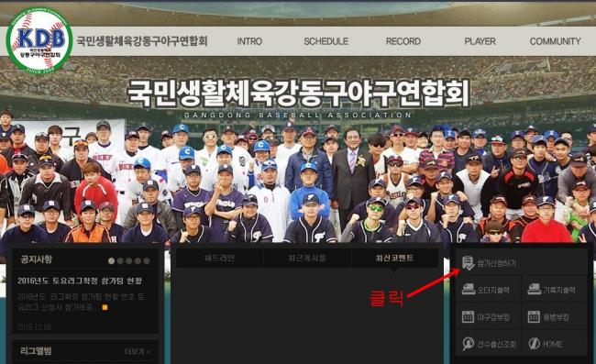Image resolution: width=596 pixels, height=364 pixels.
Task: Open the INTRO menu
Action: [x=249, y=41]
